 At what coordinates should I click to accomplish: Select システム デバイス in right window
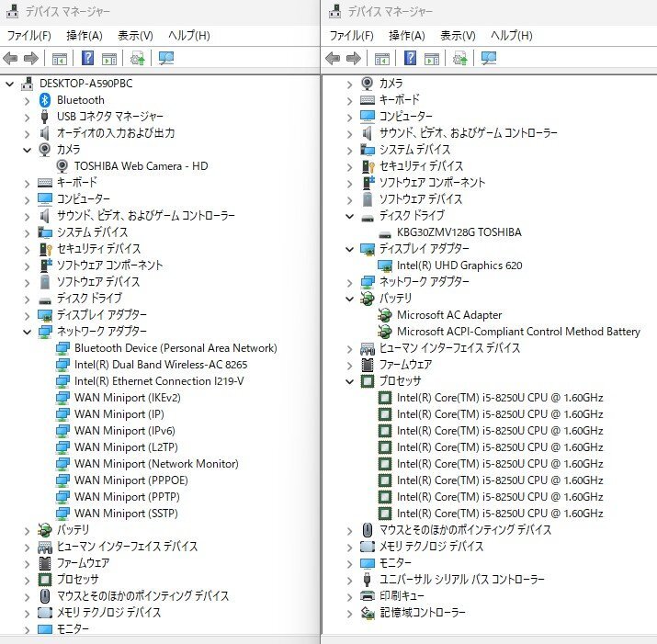(x=414, y=150)
